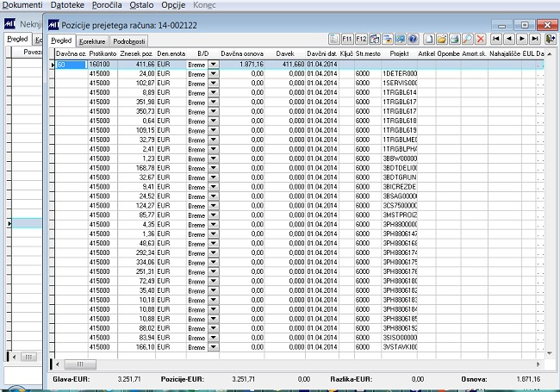Image resolution: width=560 pixels, height=392 pixels.
Task: Create a new record with the blank page icon
Action: point(428,39)
